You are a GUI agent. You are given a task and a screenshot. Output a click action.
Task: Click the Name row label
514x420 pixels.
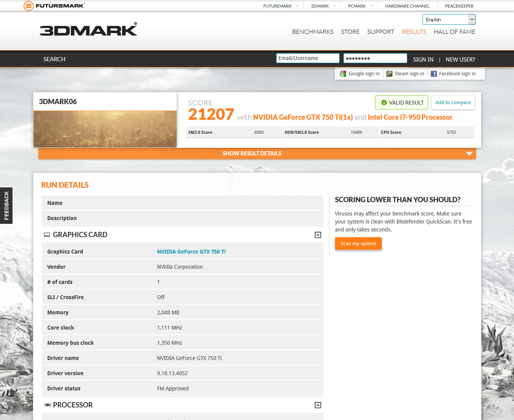[x=55, y=203]
